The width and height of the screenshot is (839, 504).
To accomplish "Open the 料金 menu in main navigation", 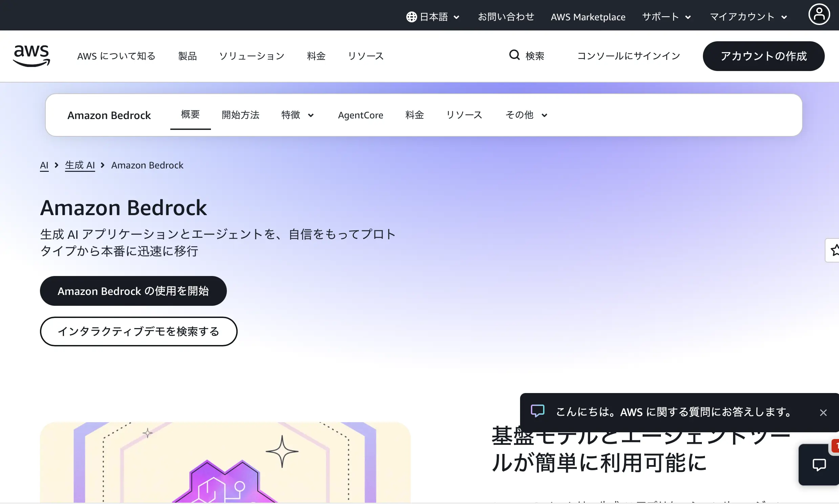I will (316, 56).
